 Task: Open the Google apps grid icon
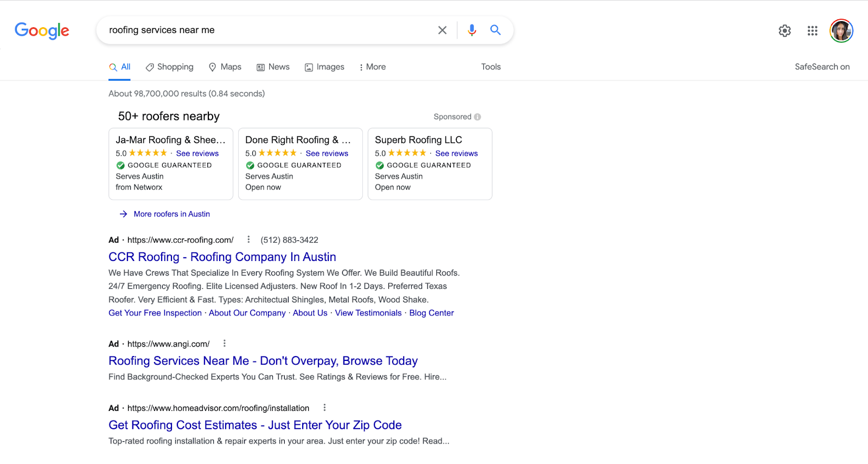[x=812, y=31]
